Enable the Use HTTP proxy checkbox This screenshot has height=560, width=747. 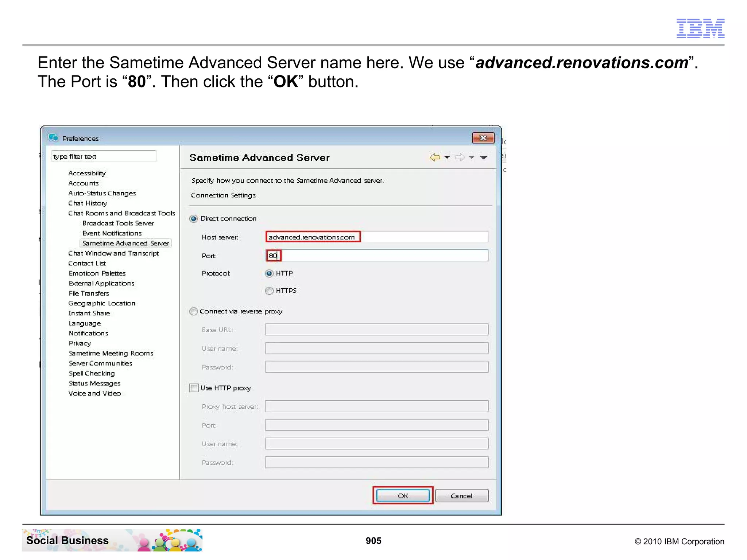coord(194,388)
